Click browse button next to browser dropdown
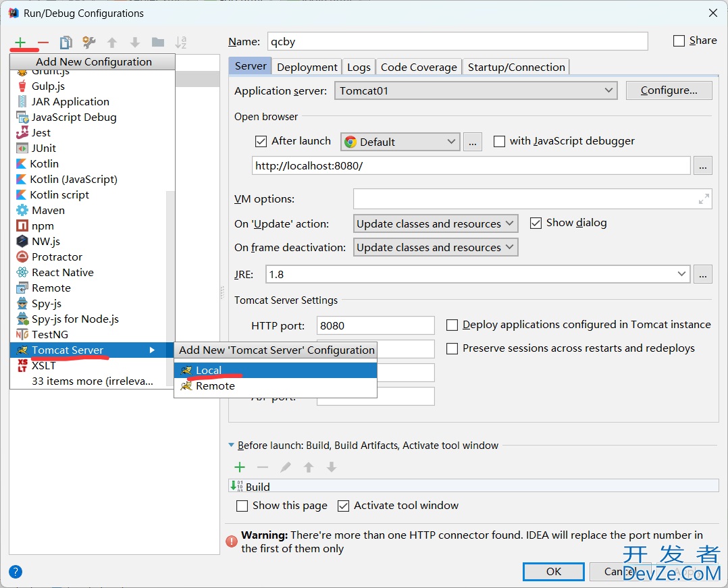Screen dimensions: 728x588 472,142
